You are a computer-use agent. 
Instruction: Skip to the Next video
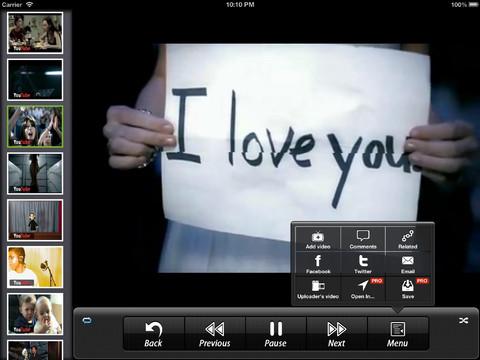337,334
